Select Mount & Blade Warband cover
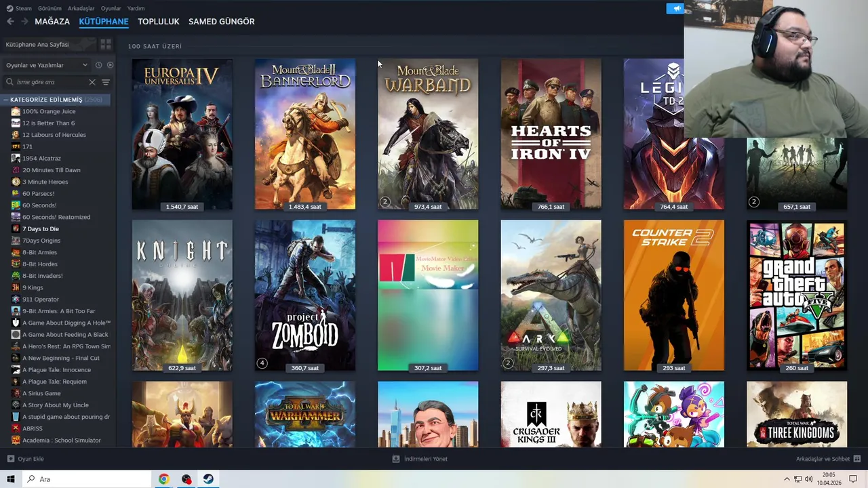This screenshot has height=488, width=868. (428, 134)
